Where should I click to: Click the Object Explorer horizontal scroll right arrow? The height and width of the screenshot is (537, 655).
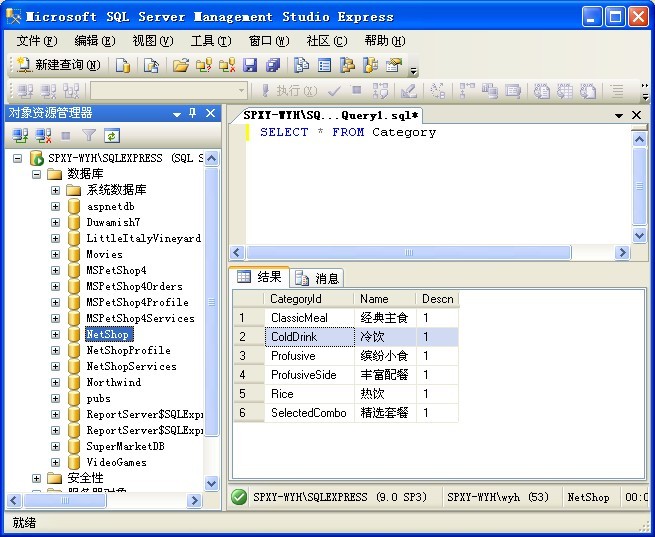(x=194, y=500)
